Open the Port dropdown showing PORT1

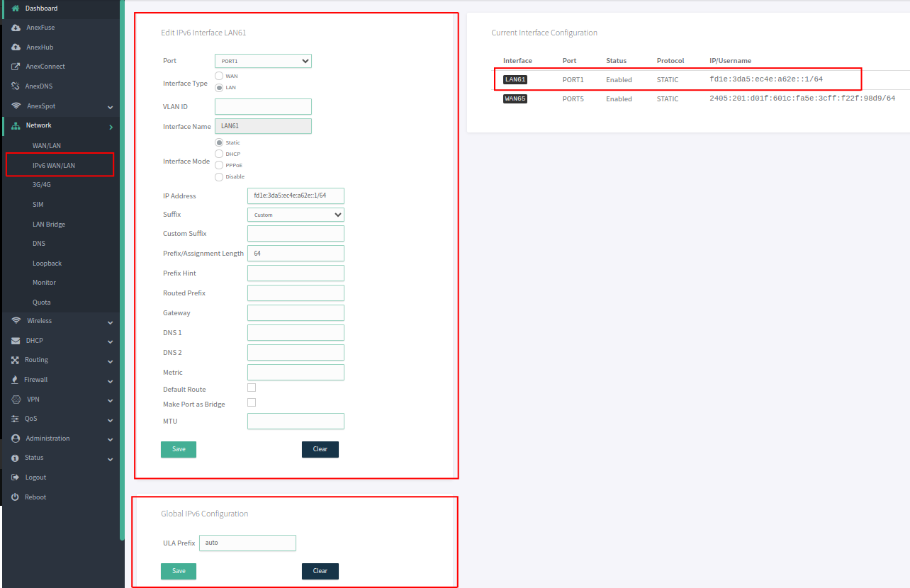[263, 61]
